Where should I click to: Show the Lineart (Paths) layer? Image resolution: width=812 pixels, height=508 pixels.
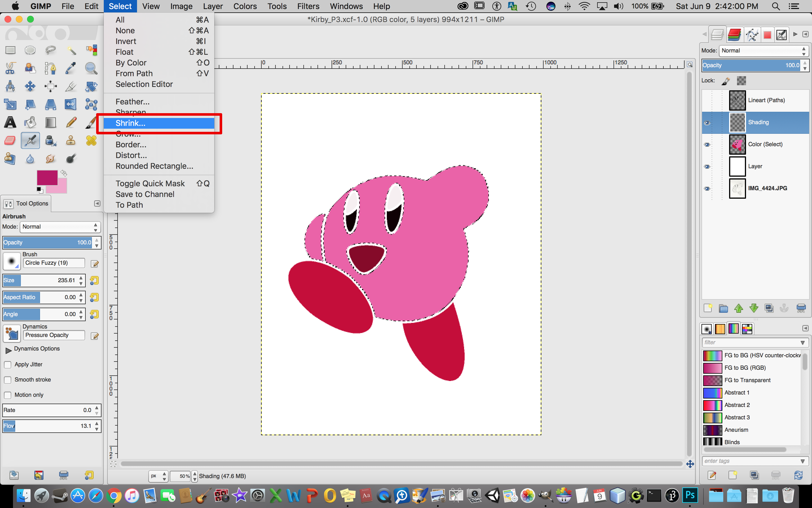707,100
